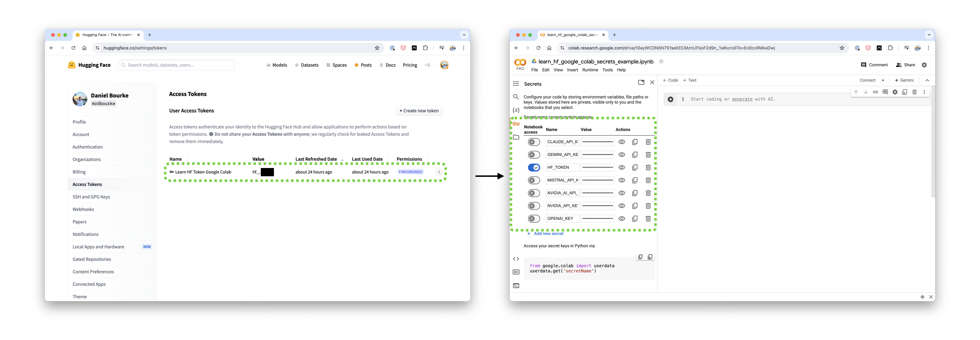Open the Runtime menu in Colab

coord(590,70)
